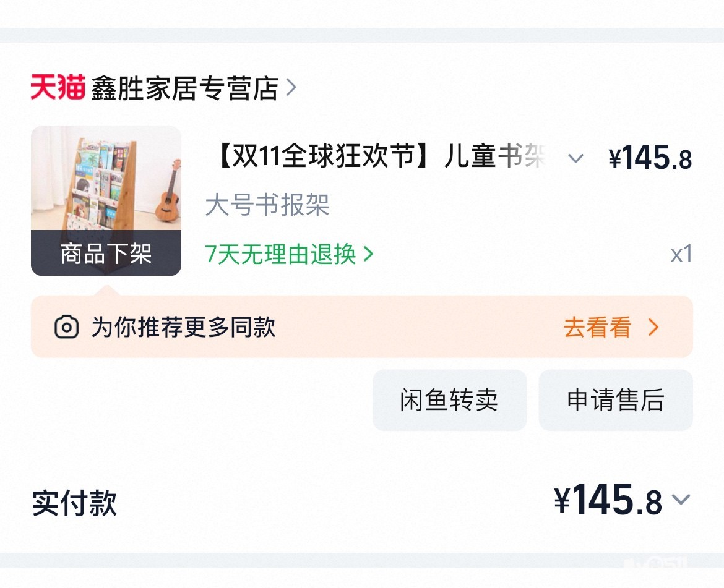The image size is (724, 588).
Task: Expand the product title dropdown arrow
Action: (x=575, y=159)
